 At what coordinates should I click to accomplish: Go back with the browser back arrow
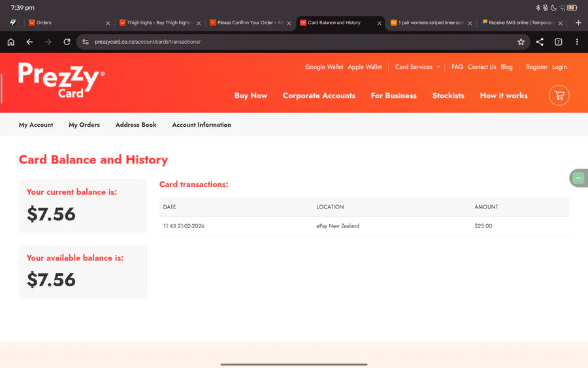[29, 42]
